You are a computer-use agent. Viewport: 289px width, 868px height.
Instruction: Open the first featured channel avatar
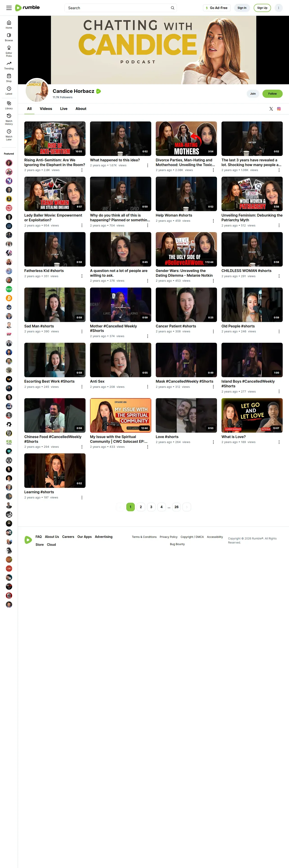pyautogui.click(x=9, y=163)
